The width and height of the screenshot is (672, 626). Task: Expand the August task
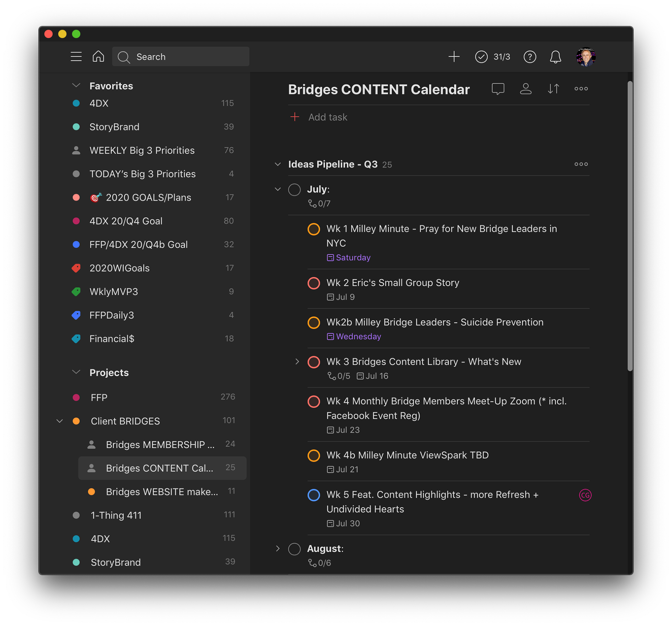pyautogui.click(x=278, y=548)
